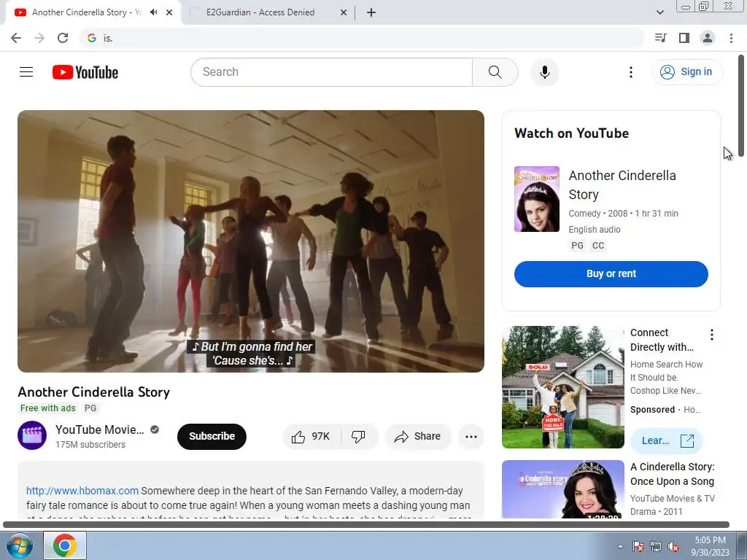
Task: Toggle Chrome side panel icon
Action: (684, 38)
